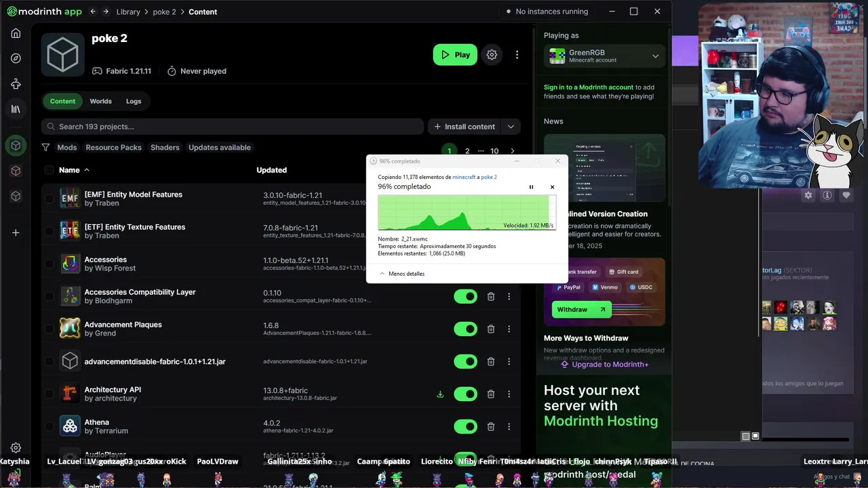Check the select-all box beside Name
This screenshot has height=488, width=868.
click(x=49, y=170)
